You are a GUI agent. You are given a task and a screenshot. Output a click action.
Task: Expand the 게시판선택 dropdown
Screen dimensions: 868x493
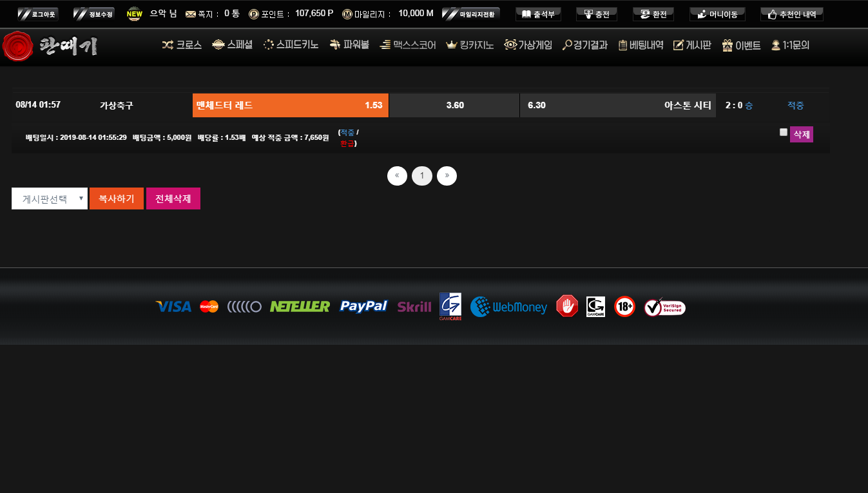[x=50, y=198]
